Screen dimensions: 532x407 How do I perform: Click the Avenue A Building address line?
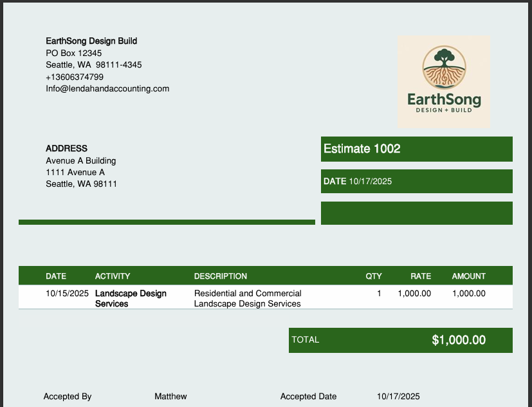[x=80, y=160]
